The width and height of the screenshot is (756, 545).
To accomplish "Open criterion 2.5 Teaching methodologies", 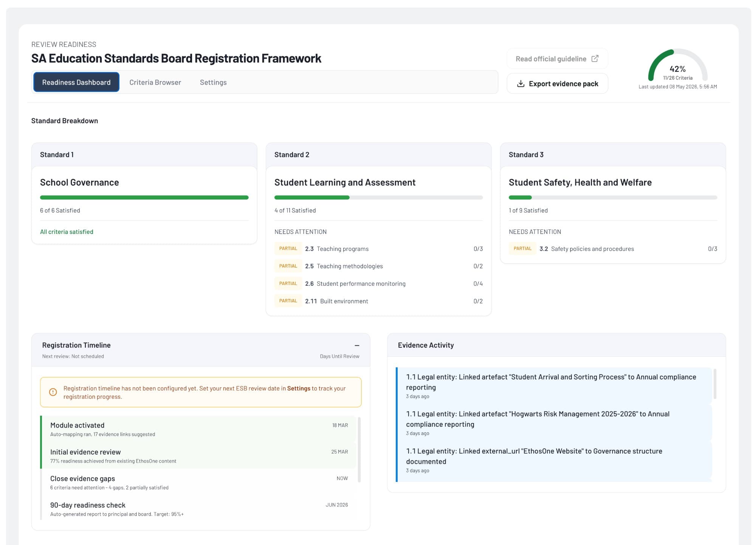I will point(378,266).
